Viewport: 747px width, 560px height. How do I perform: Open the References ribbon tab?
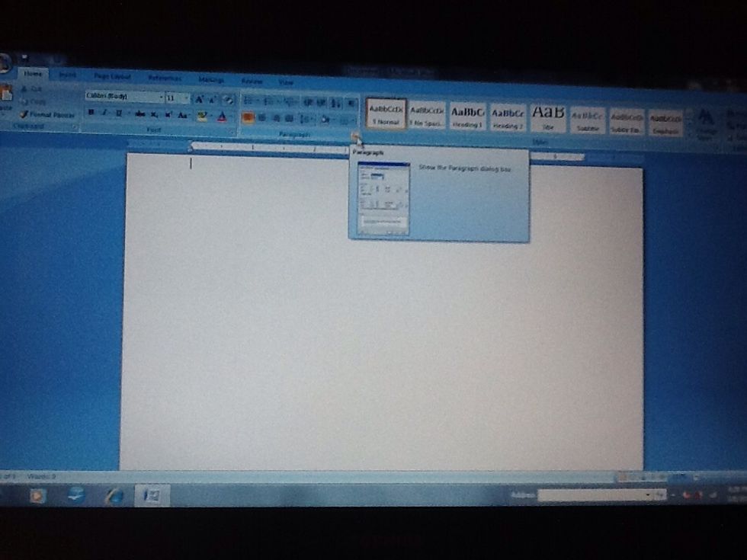click(164, 78)
